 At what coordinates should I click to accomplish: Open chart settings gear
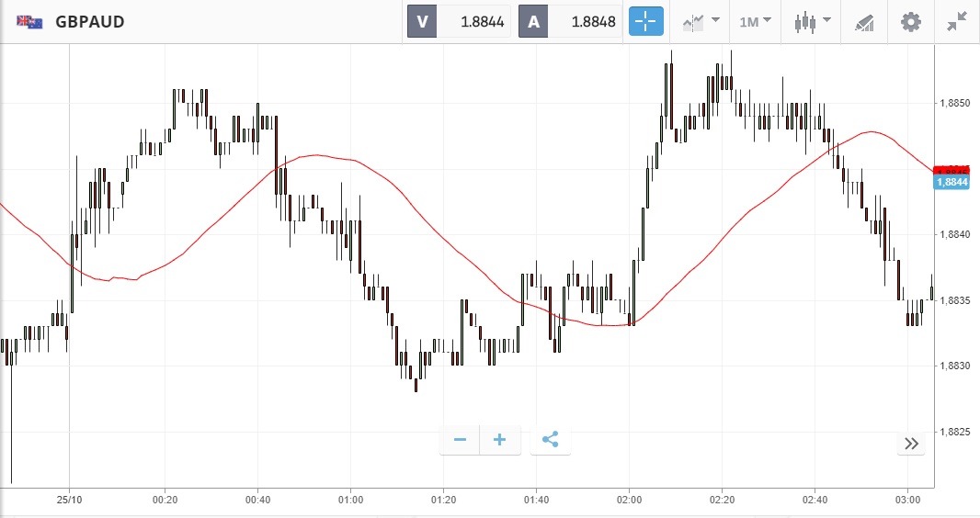point(910,21)
